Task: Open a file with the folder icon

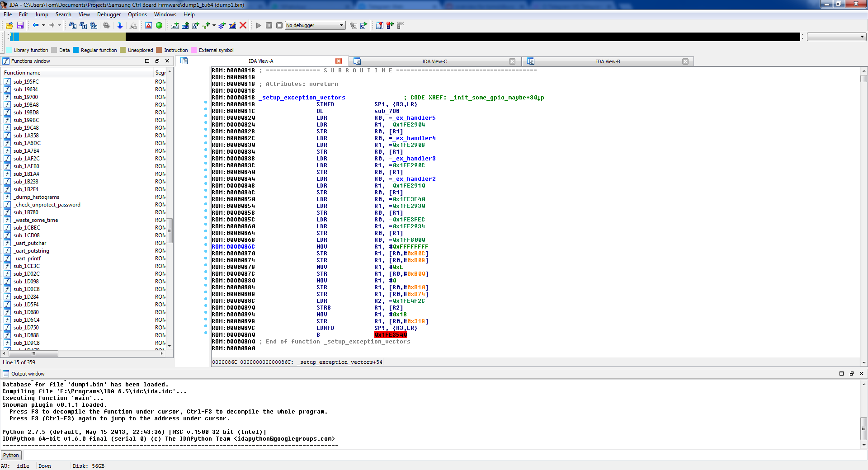Action: point(9,25)
